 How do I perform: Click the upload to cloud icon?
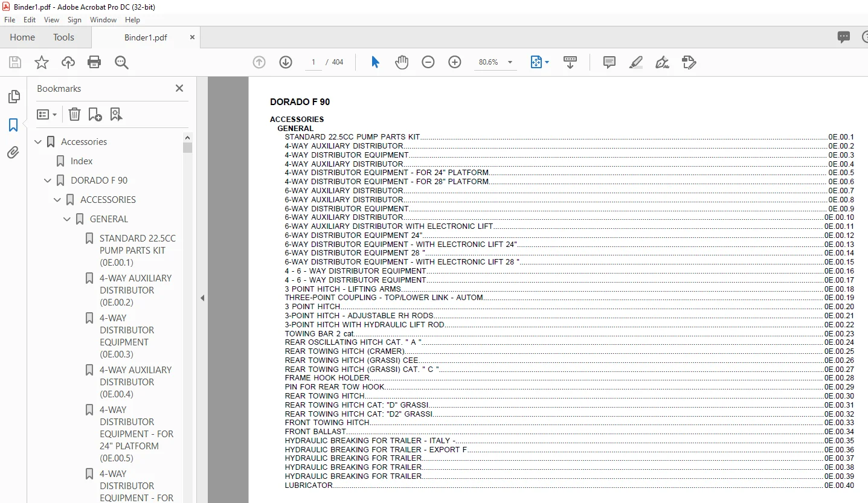pos(68,62)
